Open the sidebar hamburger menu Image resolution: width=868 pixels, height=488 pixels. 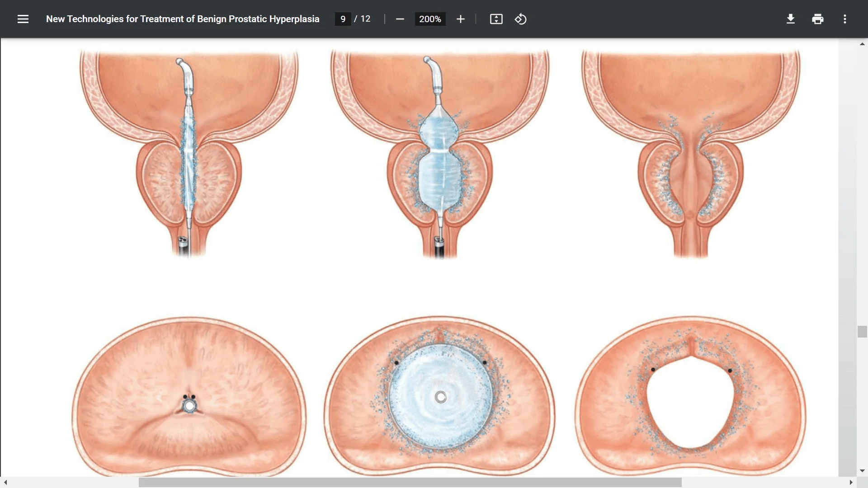[x=23, y=19]
